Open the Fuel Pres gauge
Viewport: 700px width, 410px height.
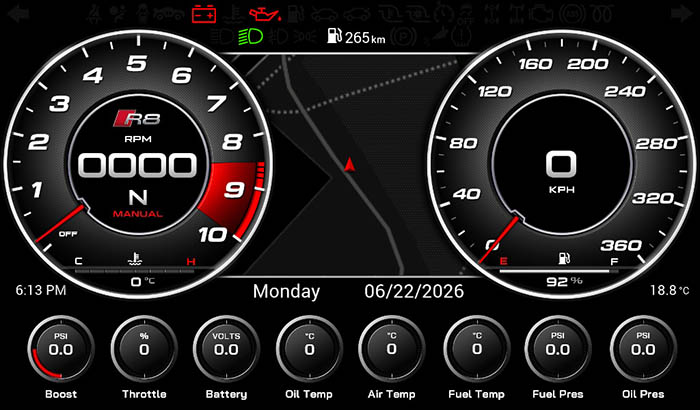558,348
